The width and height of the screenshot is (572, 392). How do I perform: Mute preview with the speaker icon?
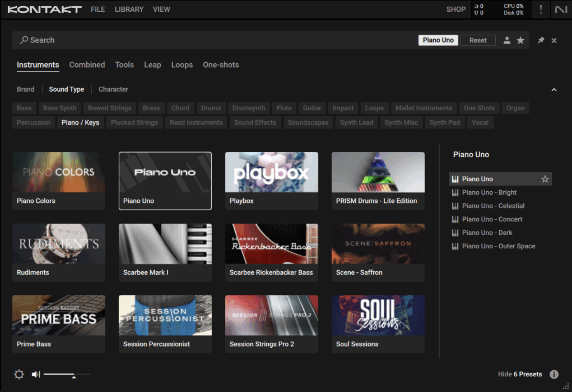(x=36, y=374)
